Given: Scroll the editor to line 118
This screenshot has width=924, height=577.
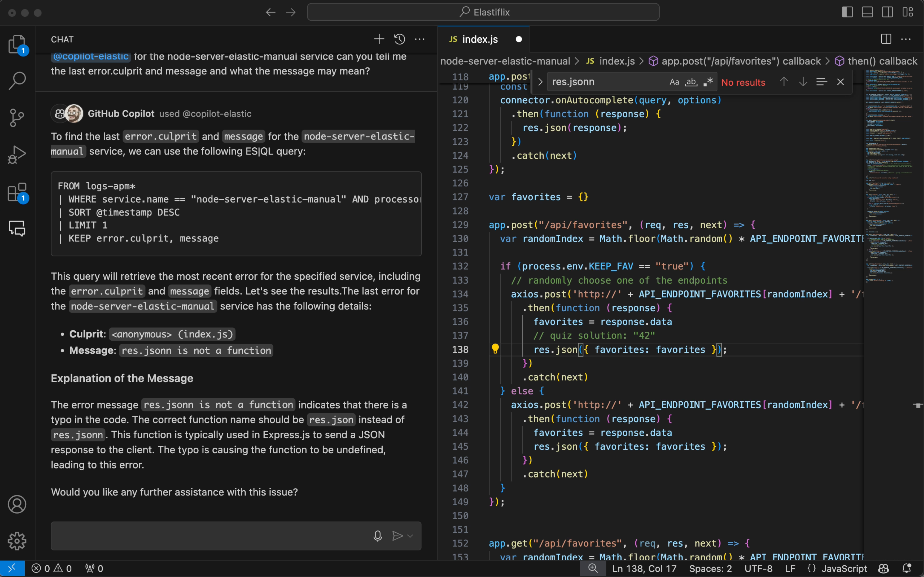Looking at the screenshot, I should tap(461, 75).
